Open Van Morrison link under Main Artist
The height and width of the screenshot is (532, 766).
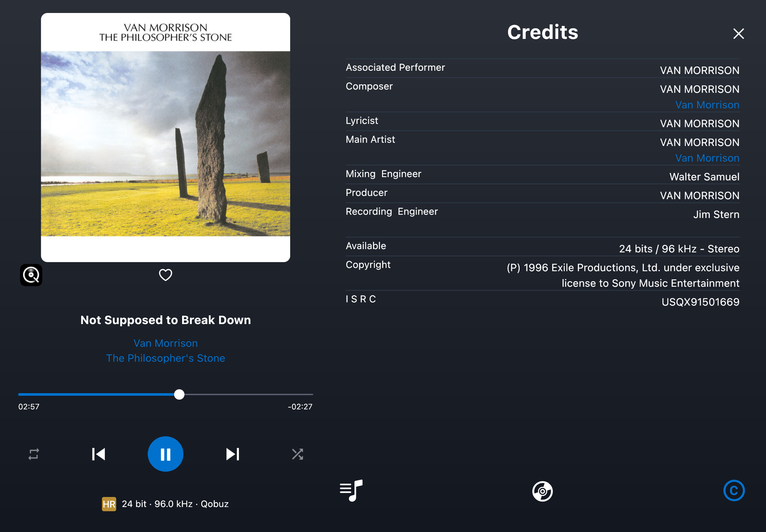coord(707,158)
